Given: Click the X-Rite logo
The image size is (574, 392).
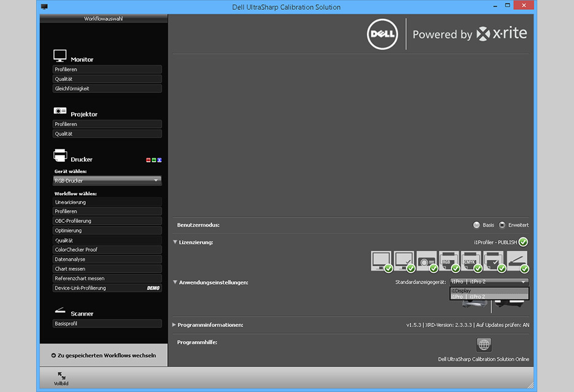Looking at the screenshot, I should click(502, 34).
